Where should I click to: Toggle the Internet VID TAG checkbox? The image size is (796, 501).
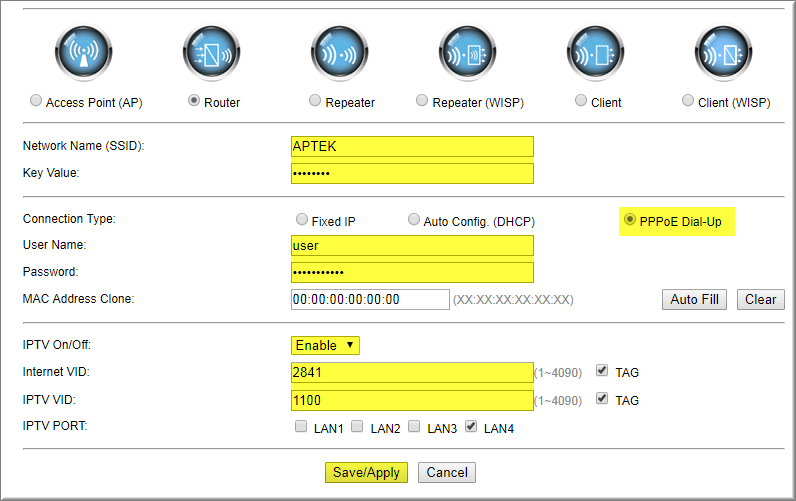[602, 371]
